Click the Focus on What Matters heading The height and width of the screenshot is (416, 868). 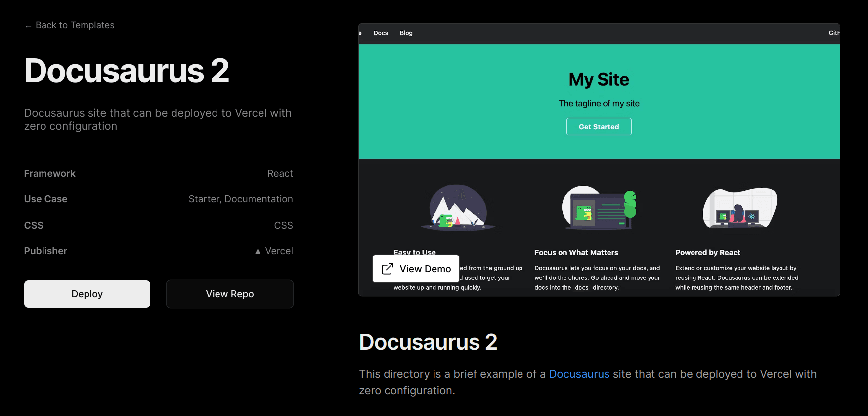[576, 253]
